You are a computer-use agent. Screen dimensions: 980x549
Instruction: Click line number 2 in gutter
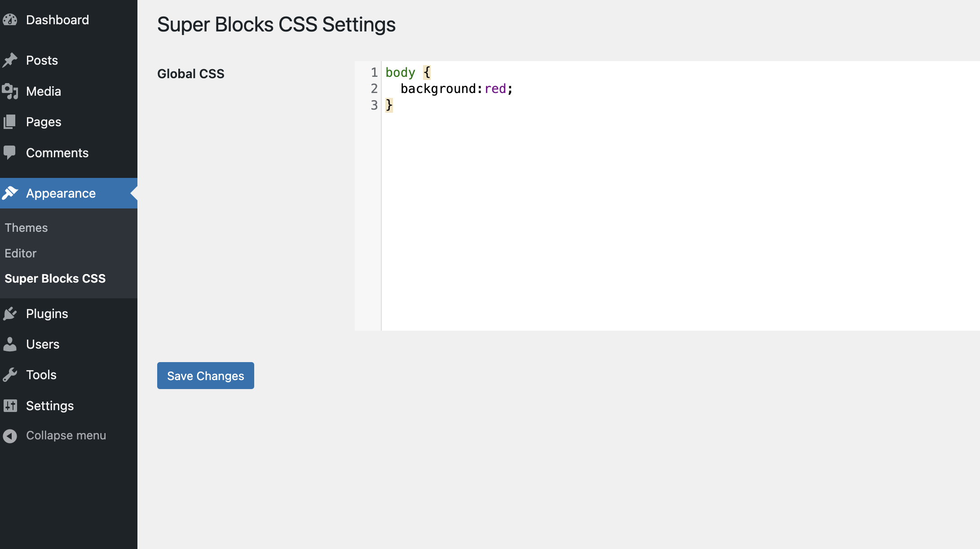tap(374, 89)
